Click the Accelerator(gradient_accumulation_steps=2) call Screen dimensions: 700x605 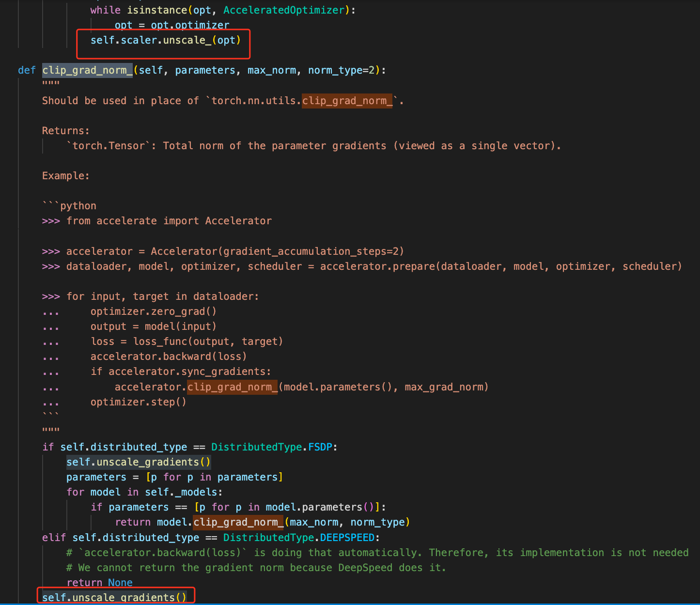[276, 251]
